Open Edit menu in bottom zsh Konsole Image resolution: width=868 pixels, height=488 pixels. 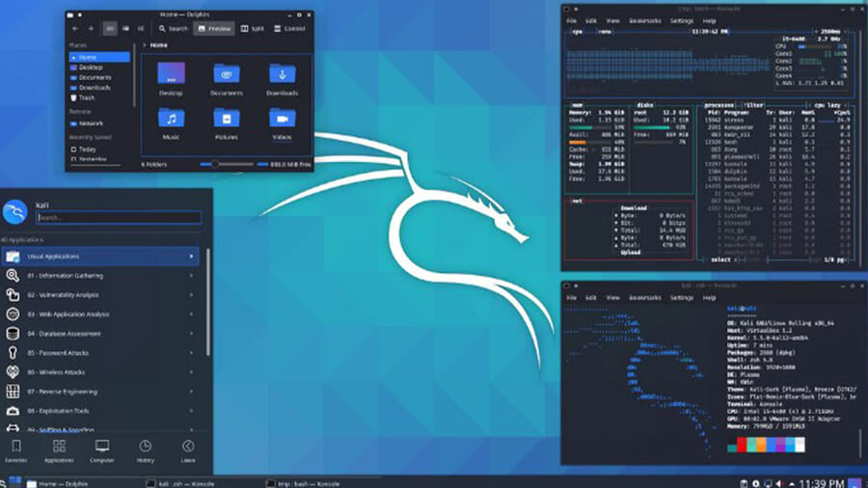click(590, 298)
